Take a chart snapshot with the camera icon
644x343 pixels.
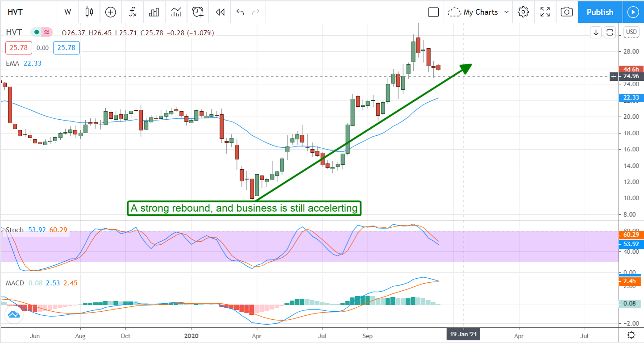pyautogui.click(x=566, y=12)
